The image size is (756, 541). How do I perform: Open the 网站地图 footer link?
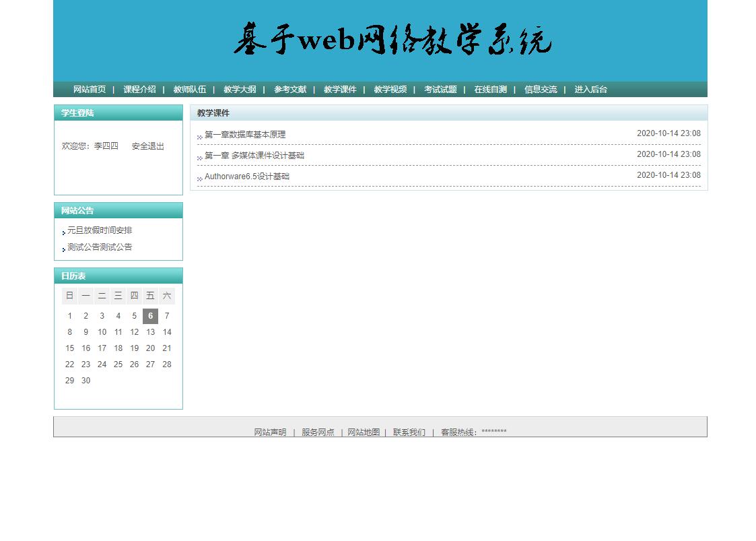click(x=363, y=432)
